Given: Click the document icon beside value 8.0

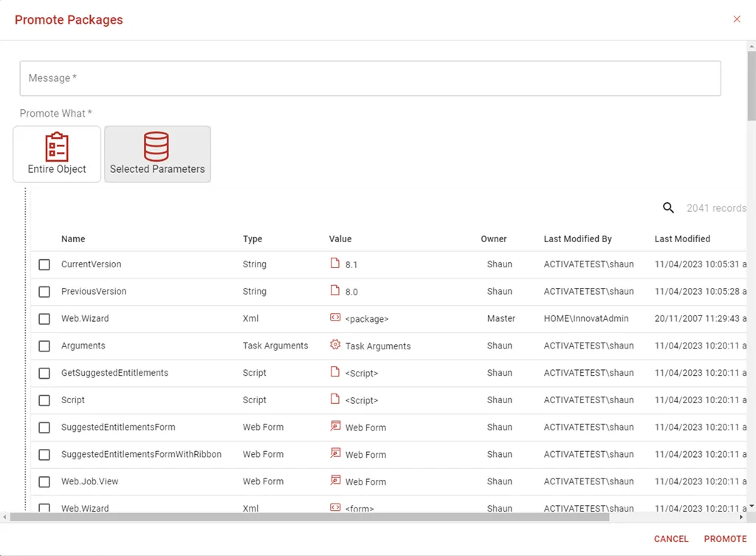Looking at the screenshot, I should point(334,290).
